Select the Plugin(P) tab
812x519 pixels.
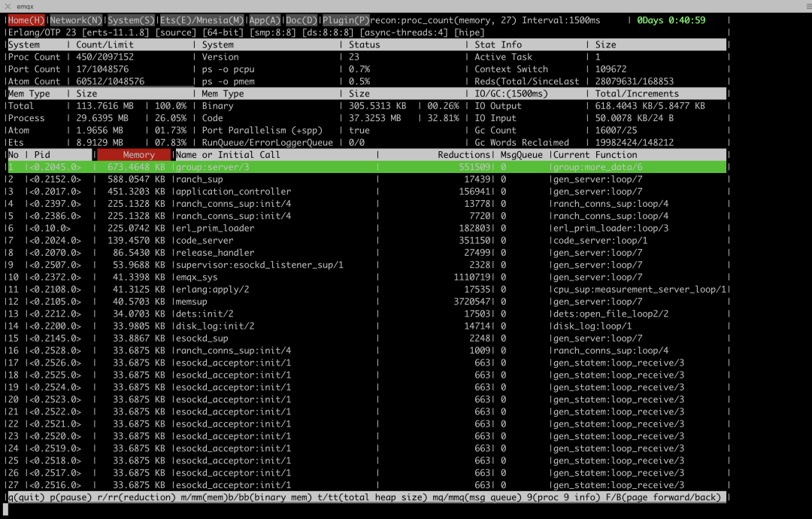[346, 20]
